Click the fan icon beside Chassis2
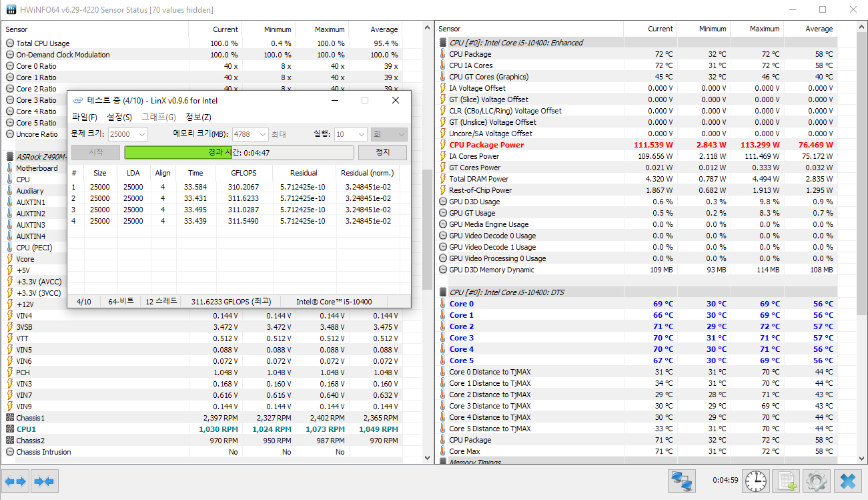 point(10,441)
